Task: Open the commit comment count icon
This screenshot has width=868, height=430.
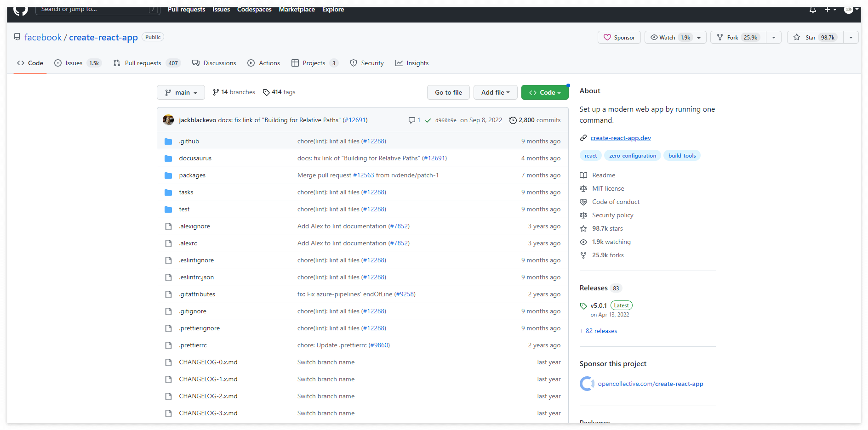Action: click(414, 120)
